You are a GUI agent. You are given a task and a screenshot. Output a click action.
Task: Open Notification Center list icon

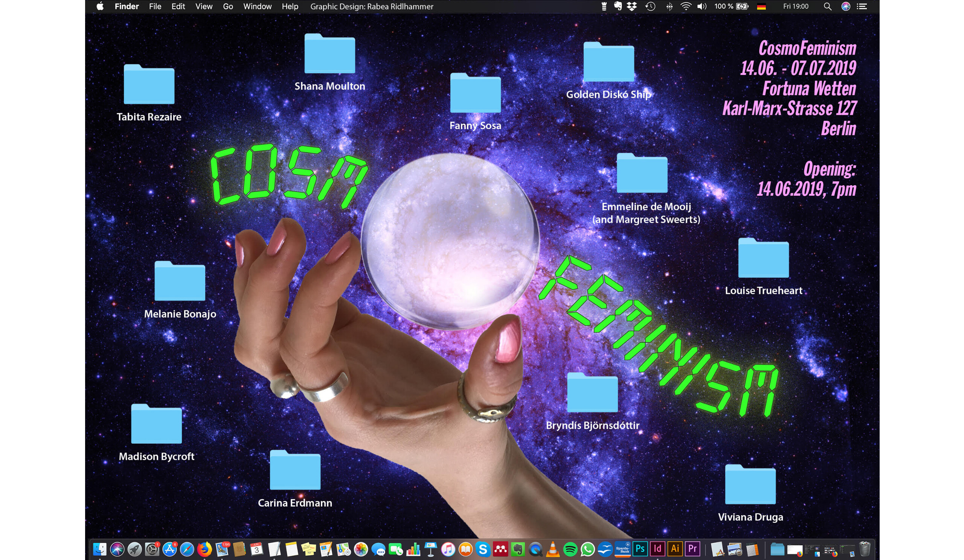coord(862,6)
